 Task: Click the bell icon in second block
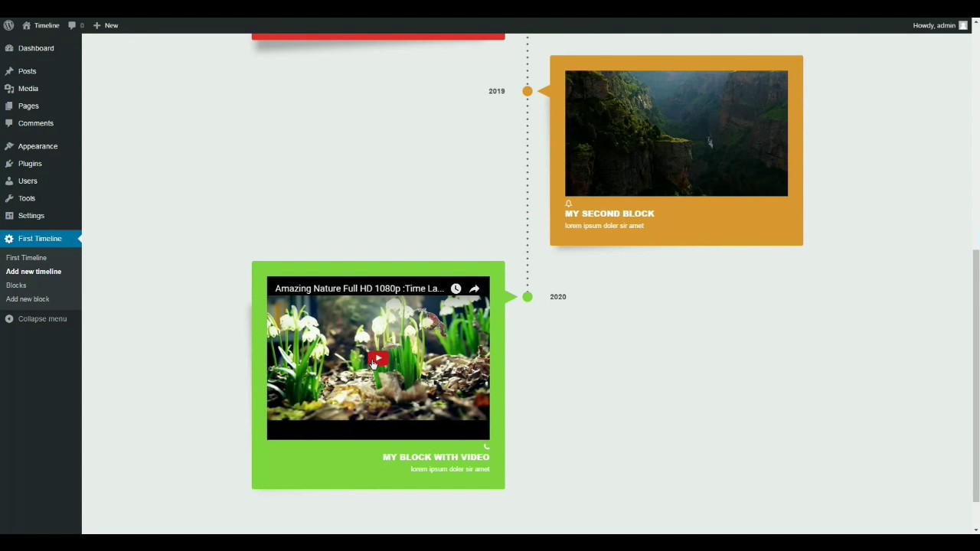[x=568, y=204]
